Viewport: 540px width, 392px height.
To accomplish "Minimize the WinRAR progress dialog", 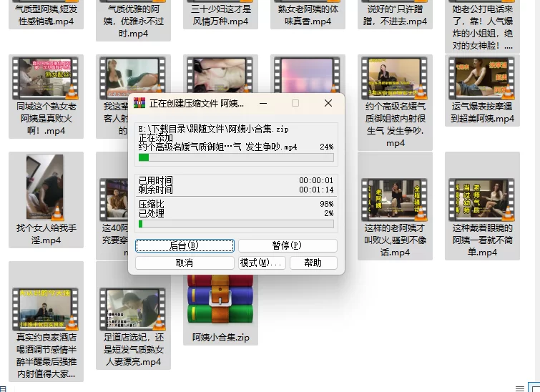I will (x=263, y=103).
